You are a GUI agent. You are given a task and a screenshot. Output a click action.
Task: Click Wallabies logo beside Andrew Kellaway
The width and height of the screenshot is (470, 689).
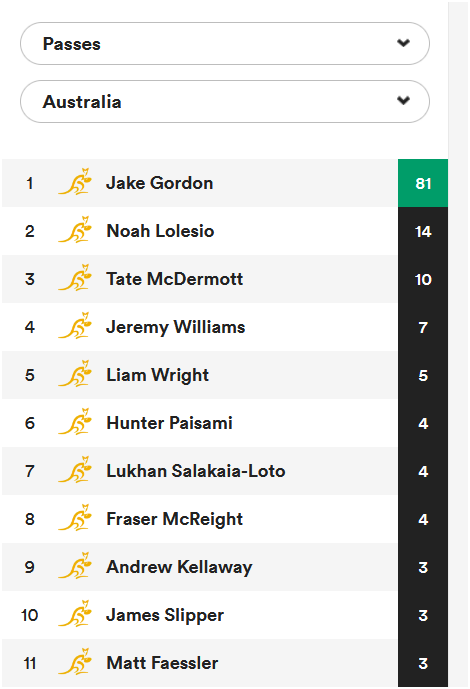click(x=75, y=566)
